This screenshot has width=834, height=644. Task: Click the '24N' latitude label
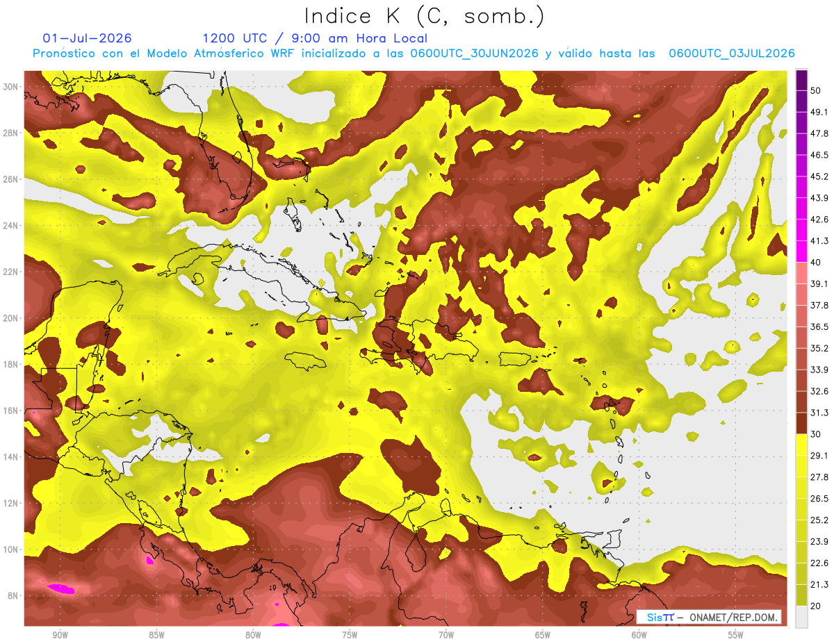pos(11,226)
